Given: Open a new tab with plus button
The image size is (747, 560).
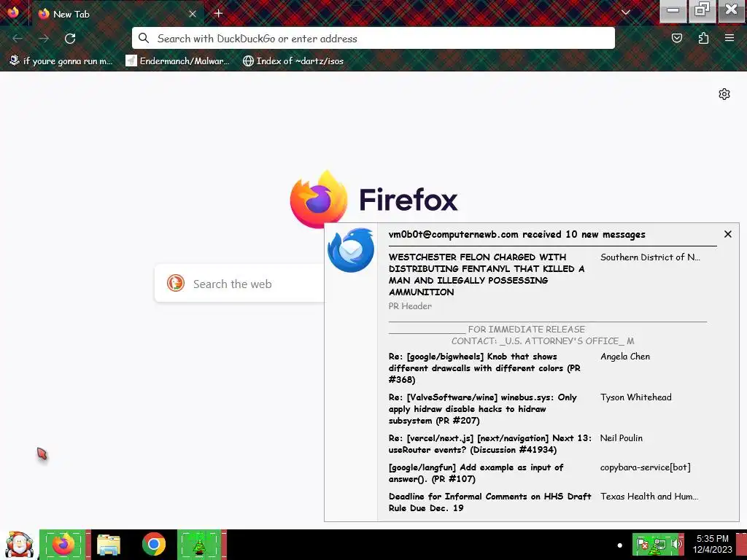Looking at the screenshot, I should coord(218,14).
